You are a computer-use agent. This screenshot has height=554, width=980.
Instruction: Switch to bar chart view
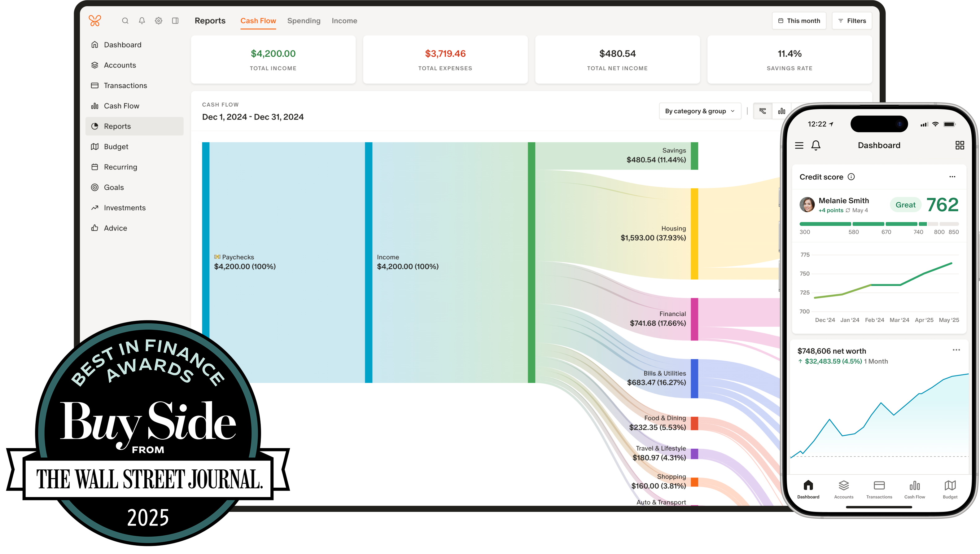(x=781, y=111)
